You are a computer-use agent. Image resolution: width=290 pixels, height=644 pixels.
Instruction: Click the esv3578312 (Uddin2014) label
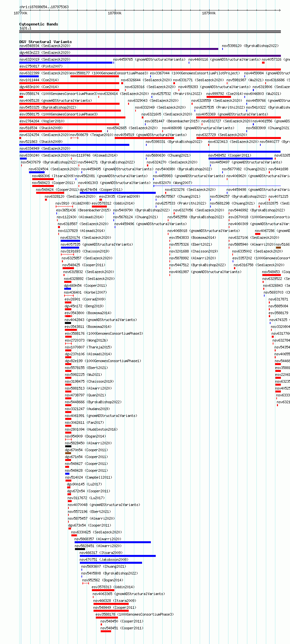pos(113,204)
